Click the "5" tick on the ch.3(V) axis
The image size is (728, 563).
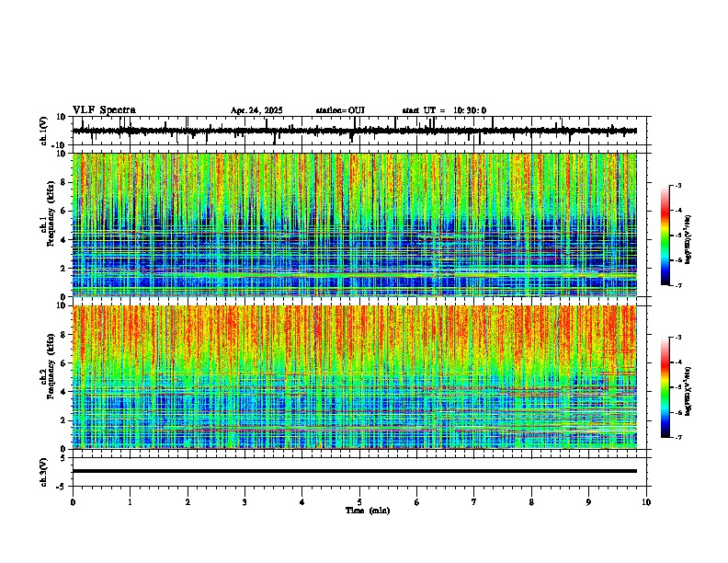point(64,458)
